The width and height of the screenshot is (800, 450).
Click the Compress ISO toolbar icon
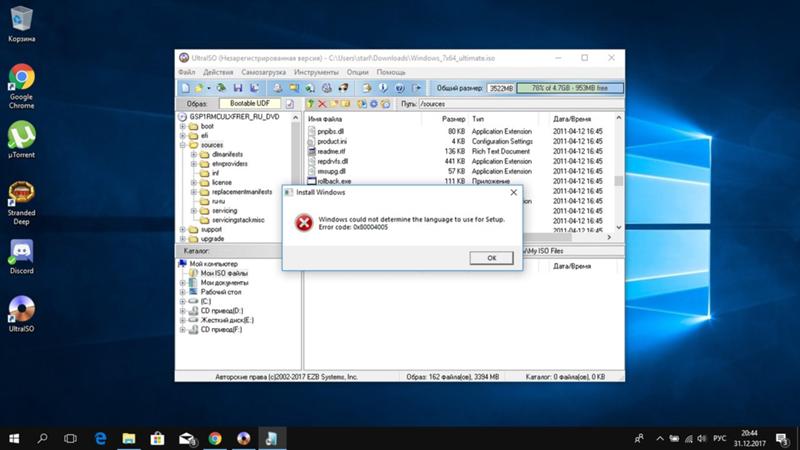pos(294,88)
